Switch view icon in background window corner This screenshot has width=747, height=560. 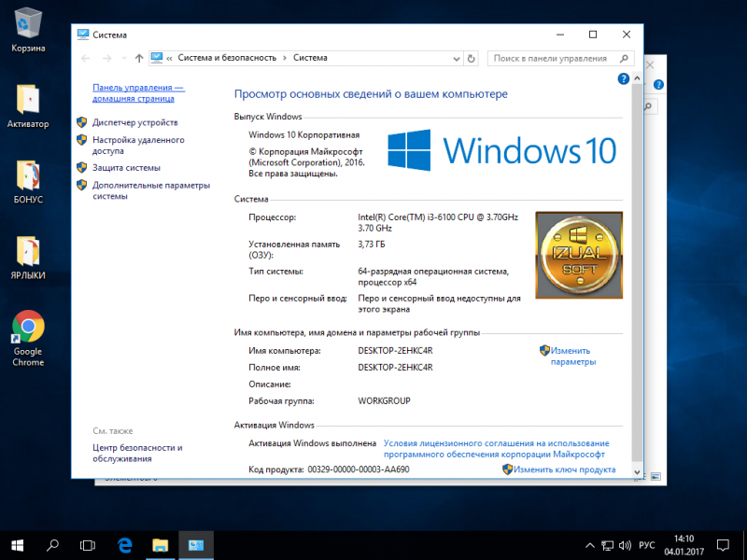point(655,477)
